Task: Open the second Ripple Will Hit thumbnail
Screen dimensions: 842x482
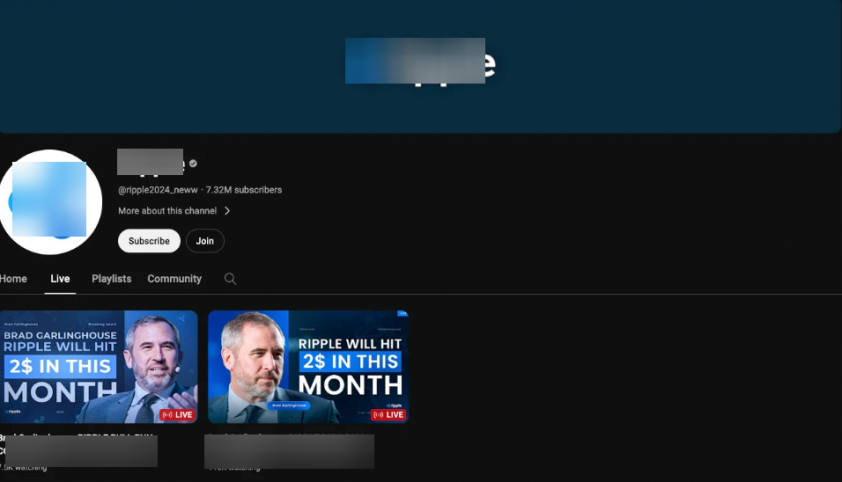Action: click(308, 367)
